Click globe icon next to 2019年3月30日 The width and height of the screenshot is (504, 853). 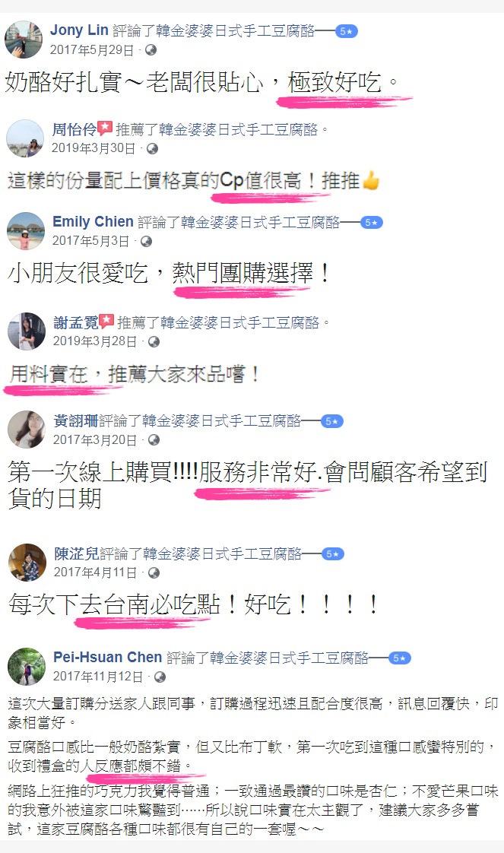pyautogui.click(x=153, y=148)
